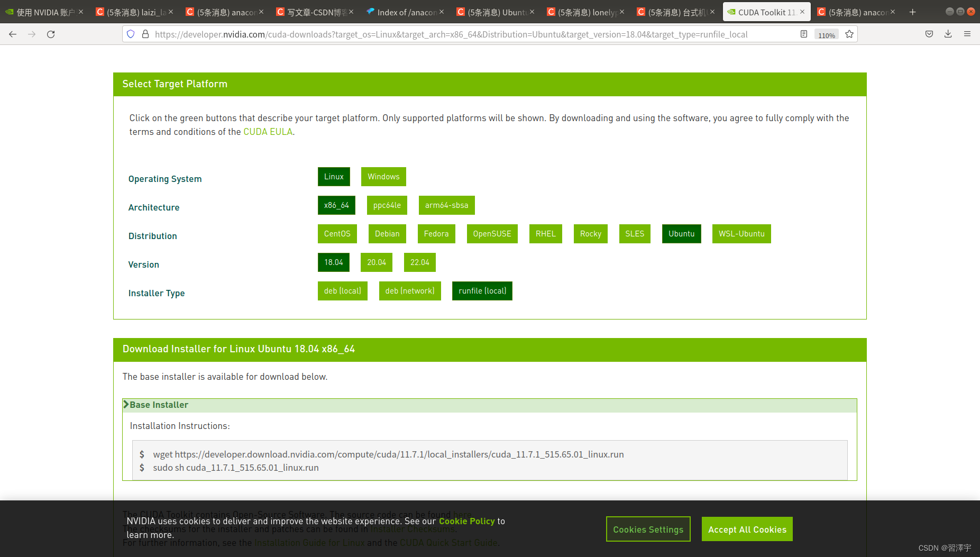
Task: Choose x86_64 architecture
Action: [336, 205]
